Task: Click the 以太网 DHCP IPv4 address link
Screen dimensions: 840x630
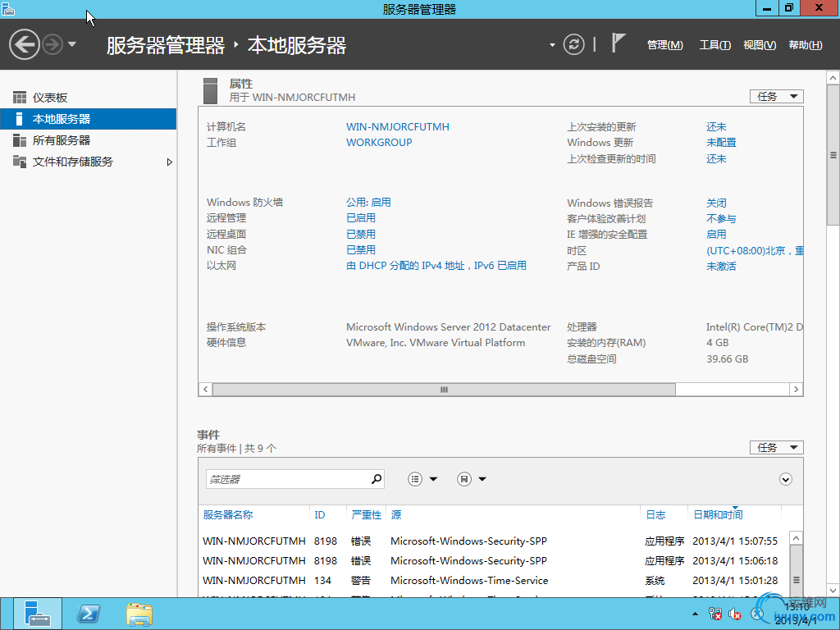Action: pyautogui.click(x=436, y=266)
